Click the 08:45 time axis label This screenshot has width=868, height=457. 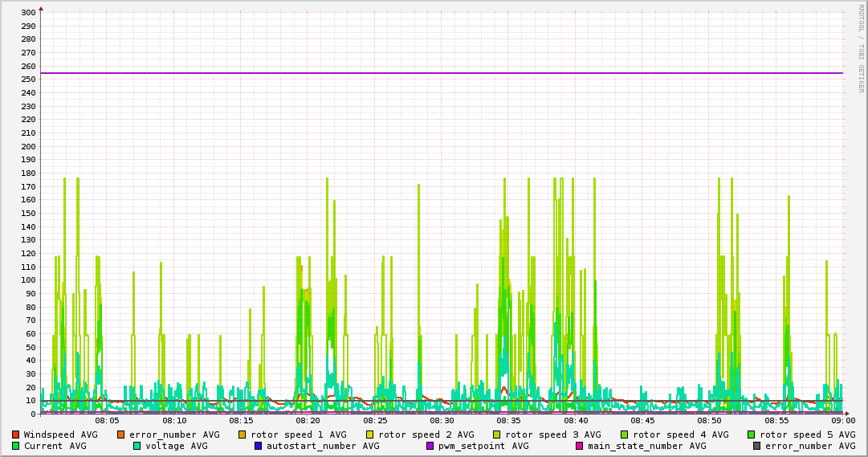[x=642, y=421]
